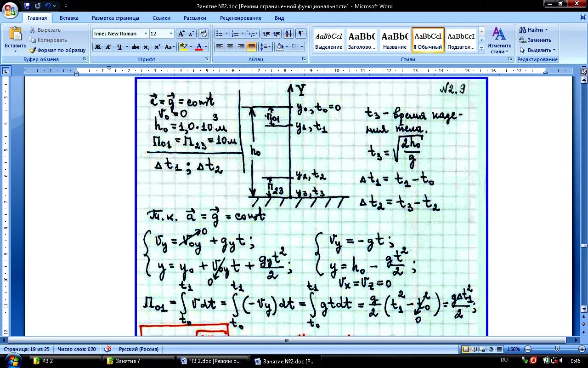The width and height of the screenshot is (588, 368).
Task: Apply the Название style
Action: tap(395, 40)
